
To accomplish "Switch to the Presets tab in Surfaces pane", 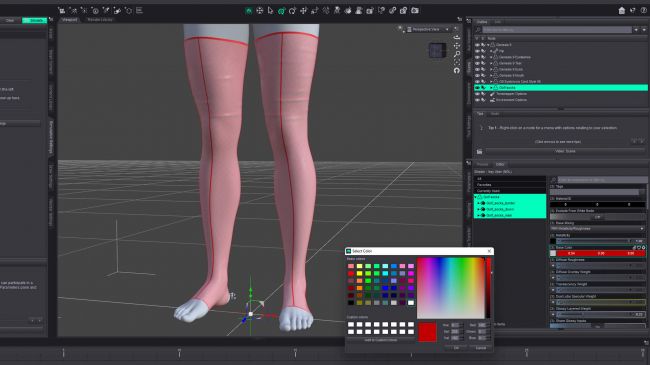I will pyautogui.click(x=482, y=165).
